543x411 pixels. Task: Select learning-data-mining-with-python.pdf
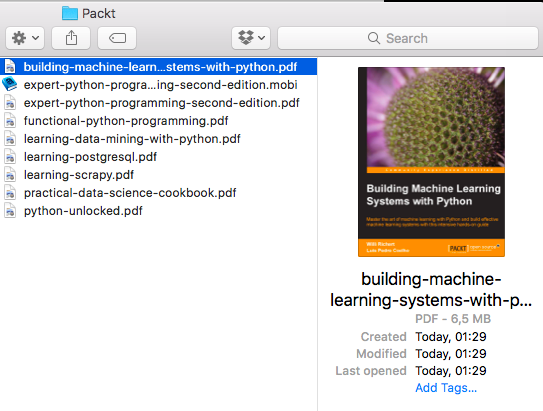click(x=158, y=139)
